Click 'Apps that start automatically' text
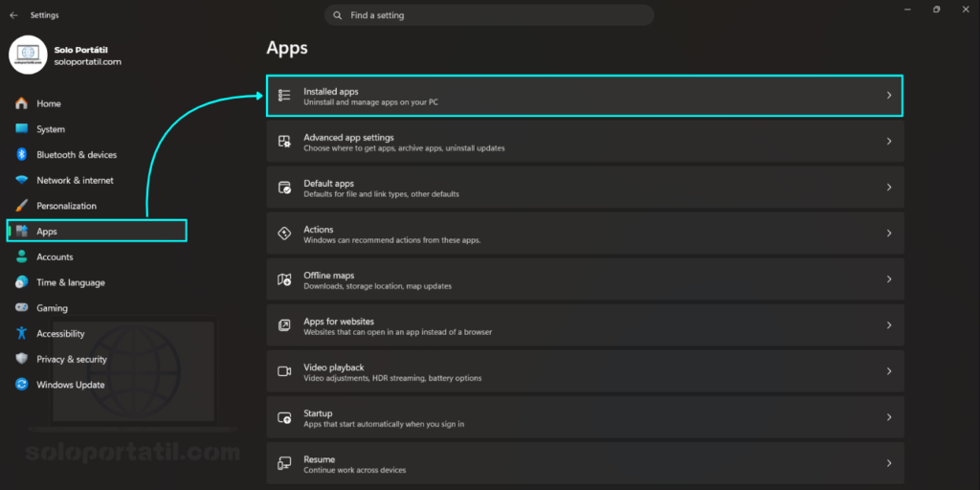The width and height of the screenshot is (980, 490). click(x=384, y=424)
